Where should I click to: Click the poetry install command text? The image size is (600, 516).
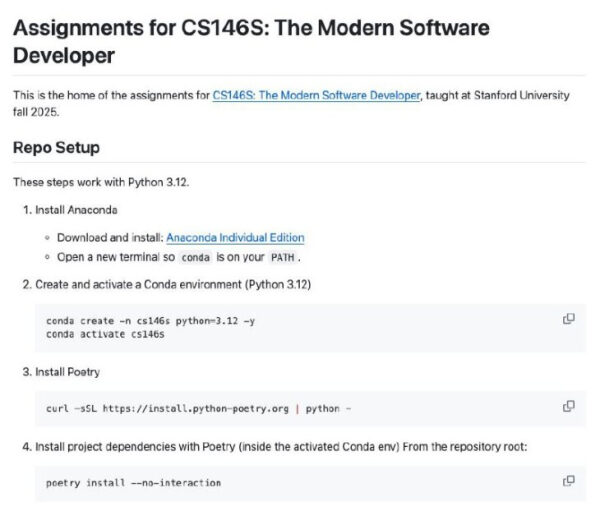[x=133, y=483]
